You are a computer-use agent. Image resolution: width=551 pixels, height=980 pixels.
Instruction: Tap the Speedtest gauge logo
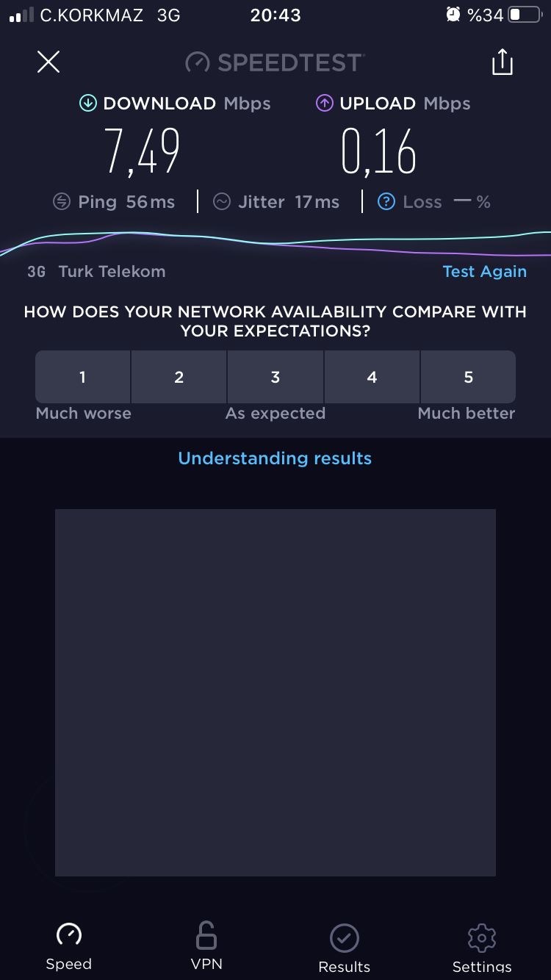[x=198, y=62]
